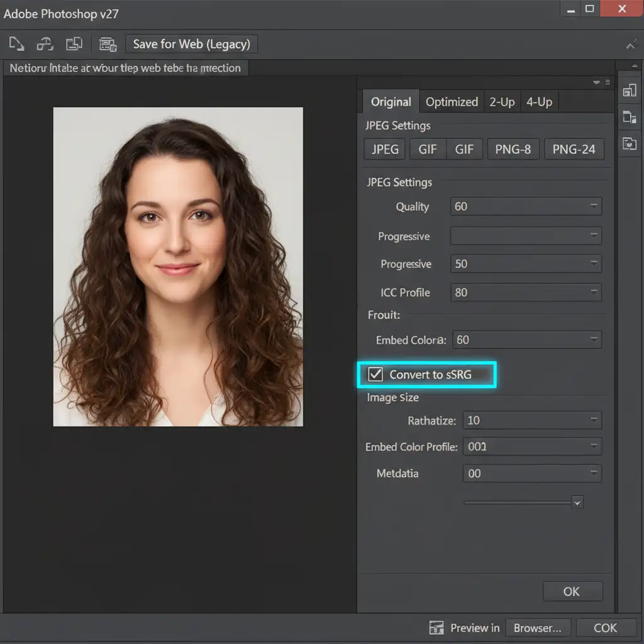Click the slider handle below Metdatia

[x=577, y=502]
